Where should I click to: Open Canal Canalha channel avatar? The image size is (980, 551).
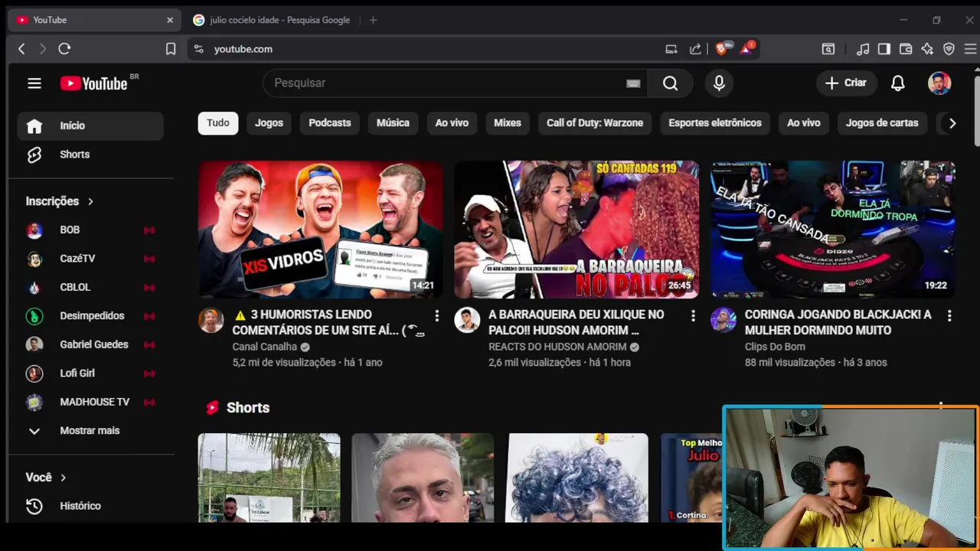(x=211, y=320)
